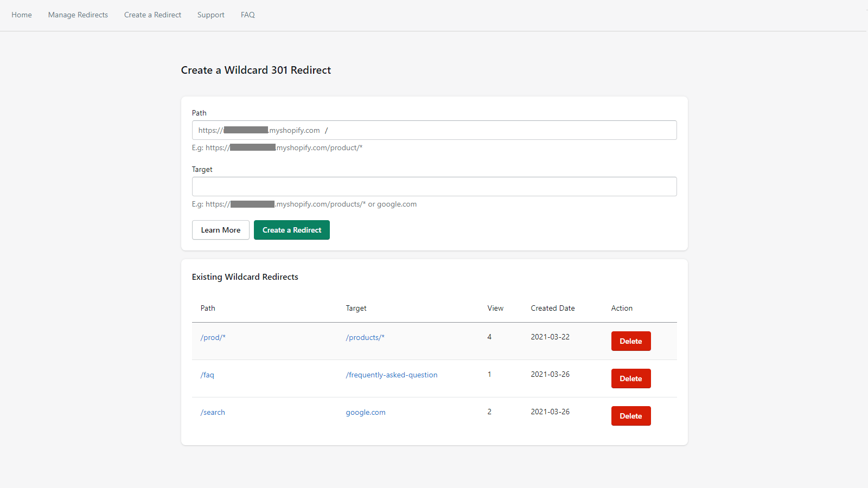Viewport: 868px width, 488px height.
Task: Open the Home menu item
Action: pos(22,15)
